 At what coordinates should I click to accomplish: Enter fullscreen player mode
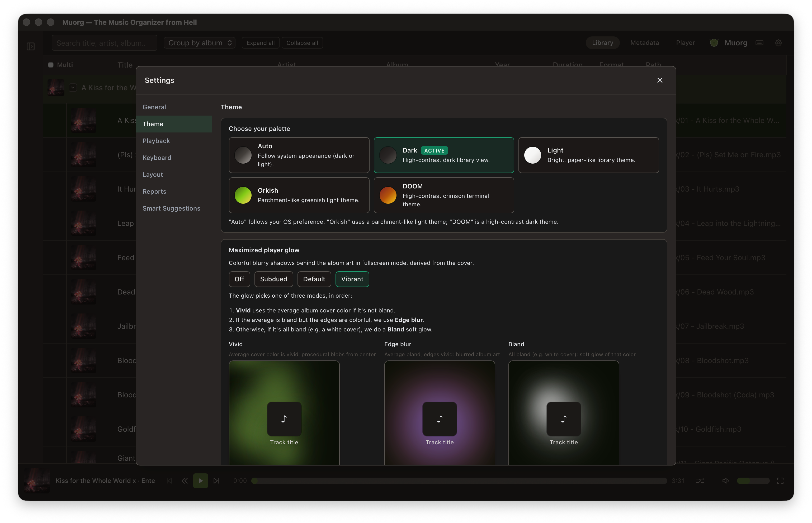click(x=780, y=481)
